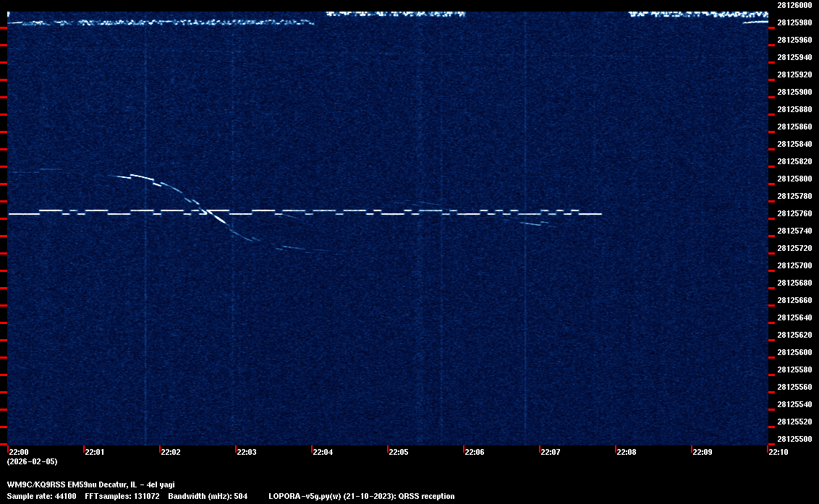Click the (2026-02-05) date text

[32, 461]
